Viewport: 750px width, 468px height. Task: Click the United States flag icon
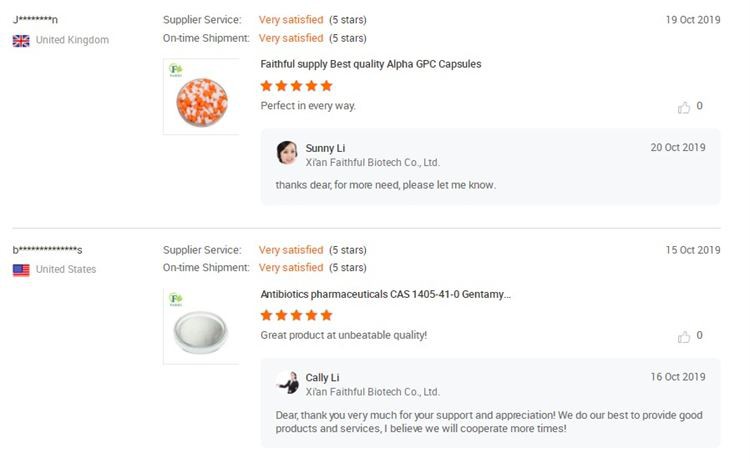click(21, 270)
